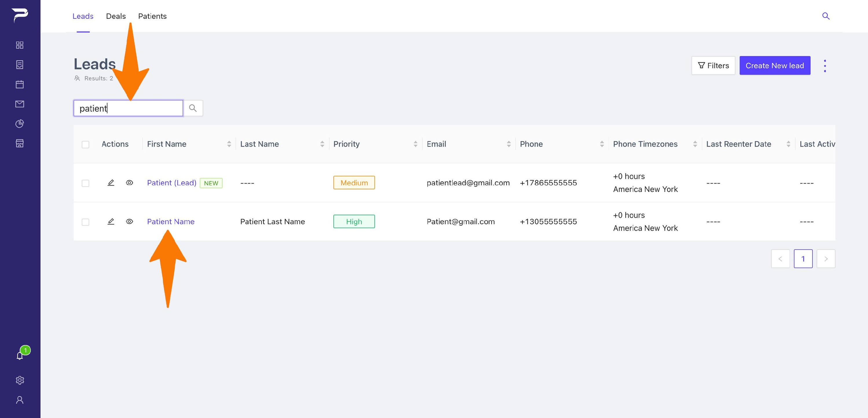Open the calendar icon in sidebar

20,84
